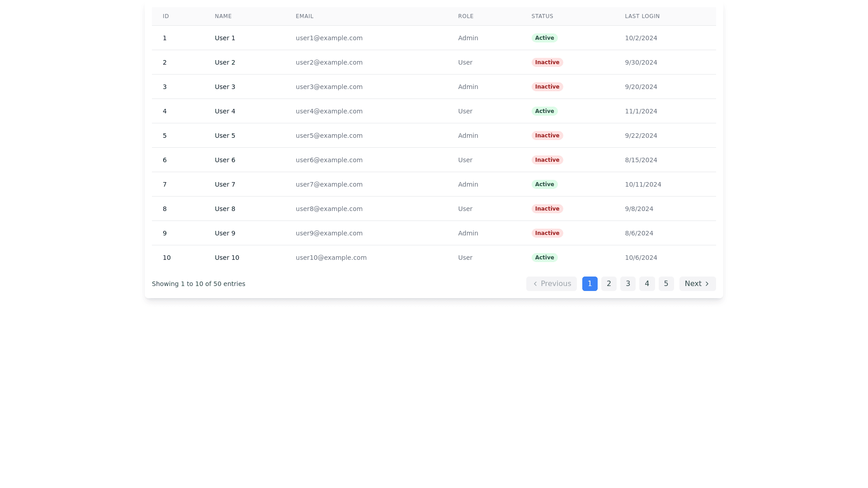Image resolution: width=868 pixels, height=488 pixels.
Task: Click the Last Login column header
Action: [x=642, y=16]
